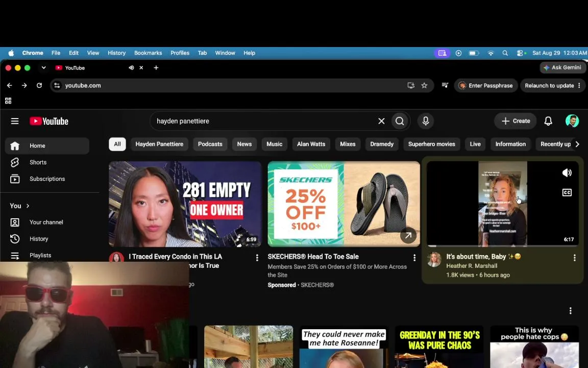
Task: Select the Podcasts chip
Action: [210, 144]
